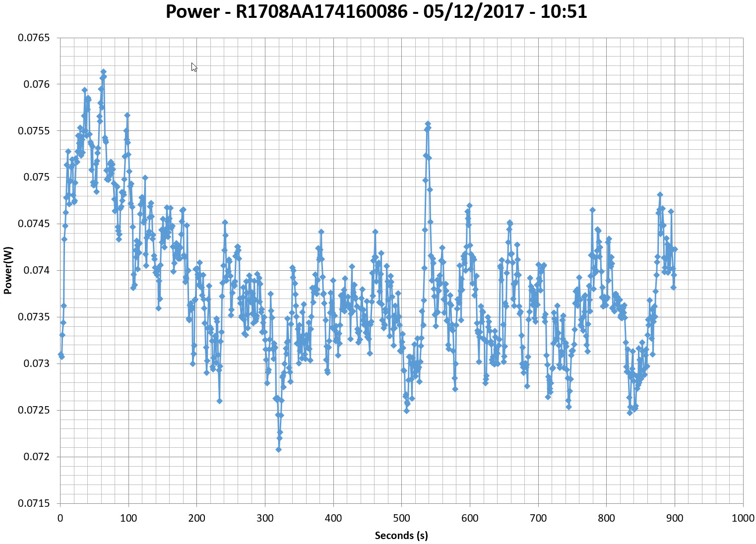Image resolution: width=756 pixels, height=544 pixels.
Task: Select the 0.0715 vertical axis label
Action: [34, 503]
